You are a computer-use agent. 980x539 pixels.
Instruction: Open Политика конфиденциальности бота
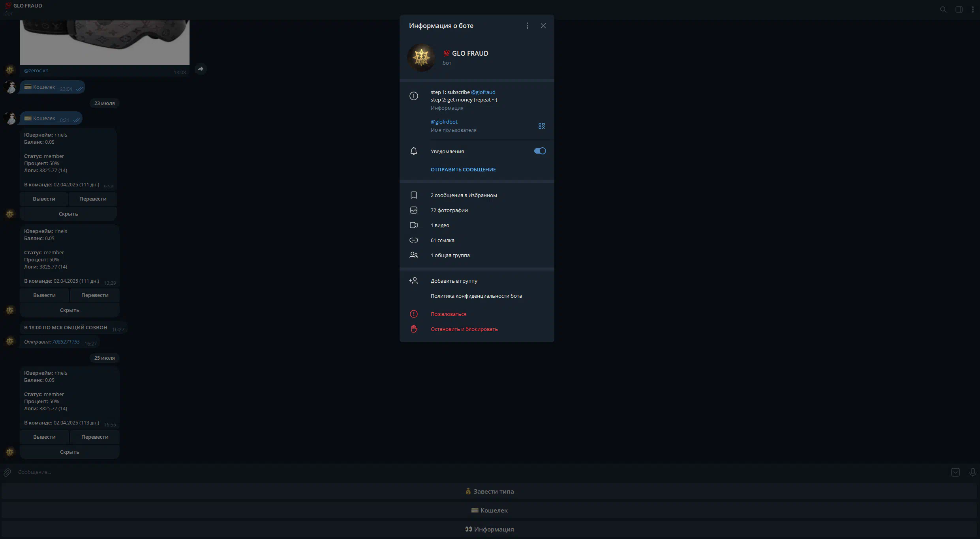tap(477, 296)
